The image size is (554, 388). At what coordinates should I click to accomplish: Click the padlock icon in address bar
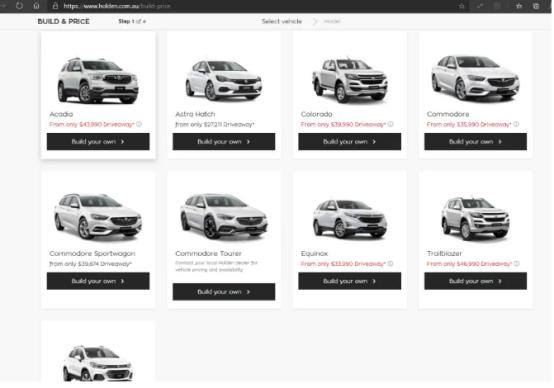point(55,6)
